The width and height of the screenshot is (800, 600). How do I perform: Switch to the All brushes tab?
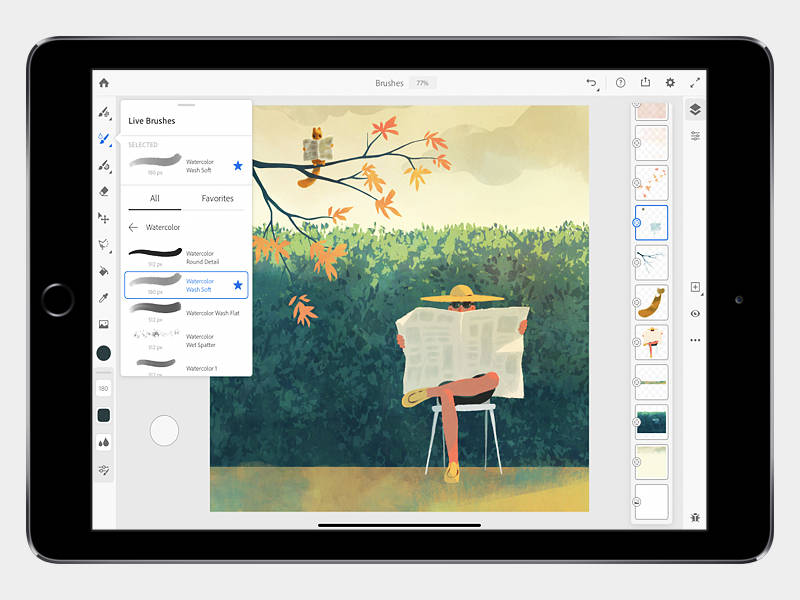[155, 199]
